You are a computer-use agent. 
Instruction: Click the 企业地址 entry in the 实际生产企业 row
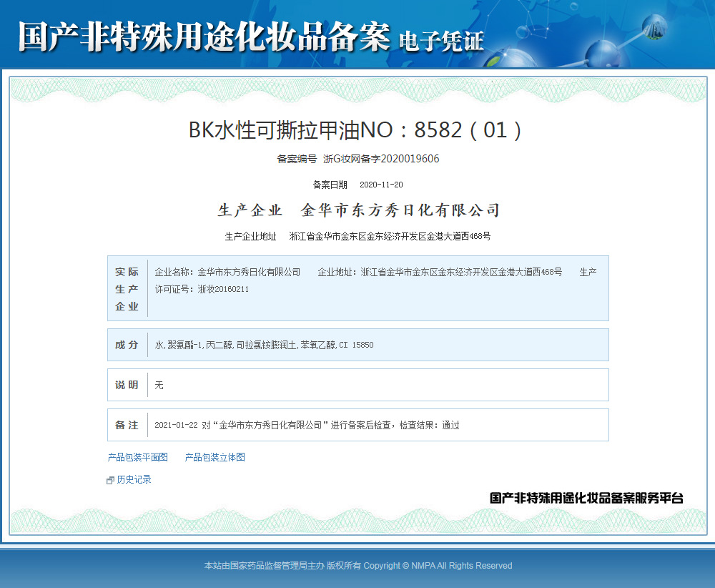440,273
